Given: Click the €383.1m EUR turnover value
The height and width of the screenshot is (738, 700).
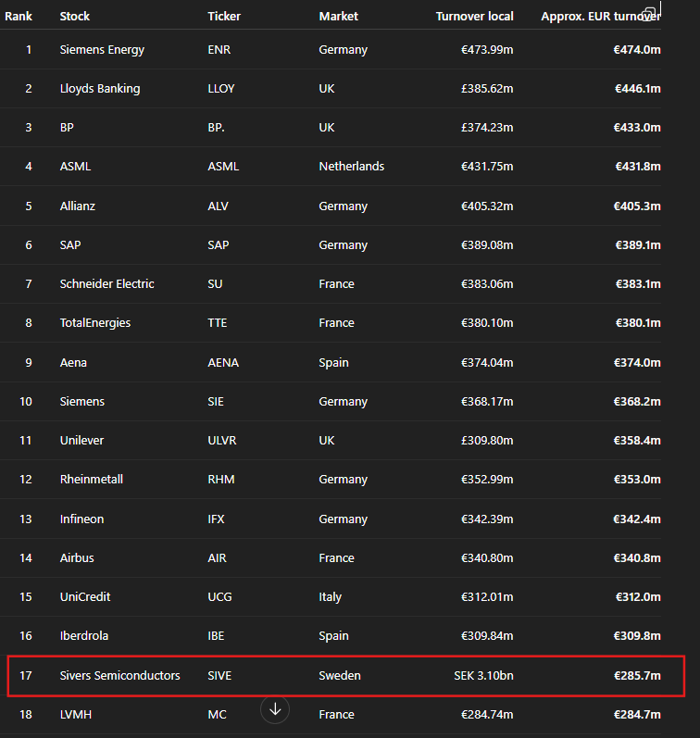Looking at the screenshot, I should tap(638, 283).
